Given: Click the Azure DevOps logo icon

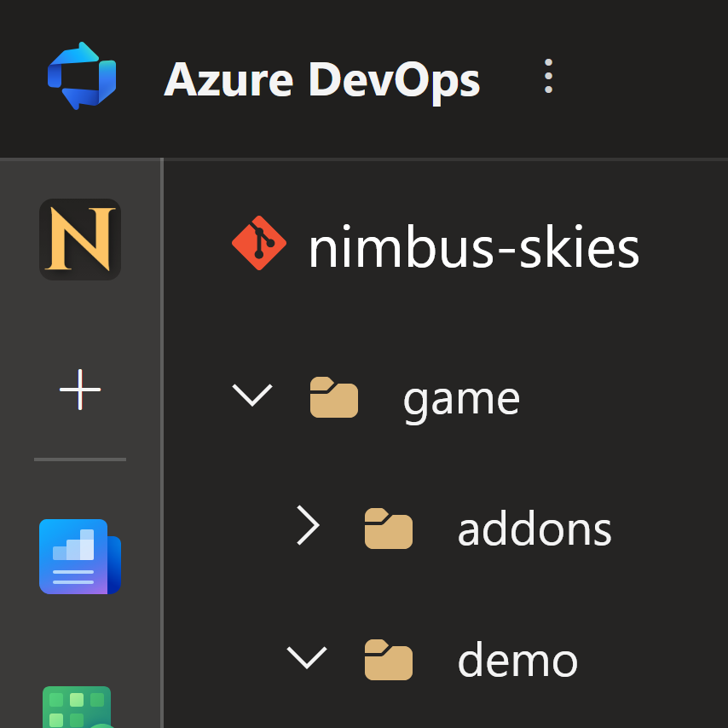Looking at the screenshot, I should click(82, 76).
